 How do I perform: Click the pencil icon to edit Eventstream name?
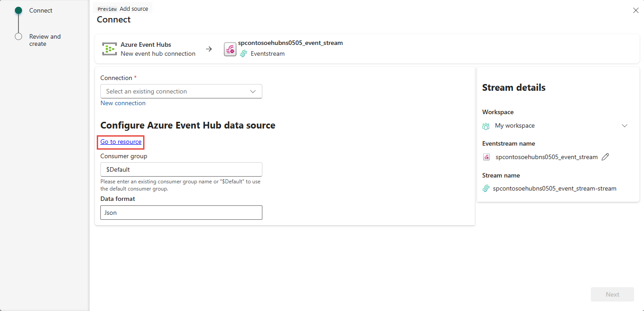tap(605, 157)
